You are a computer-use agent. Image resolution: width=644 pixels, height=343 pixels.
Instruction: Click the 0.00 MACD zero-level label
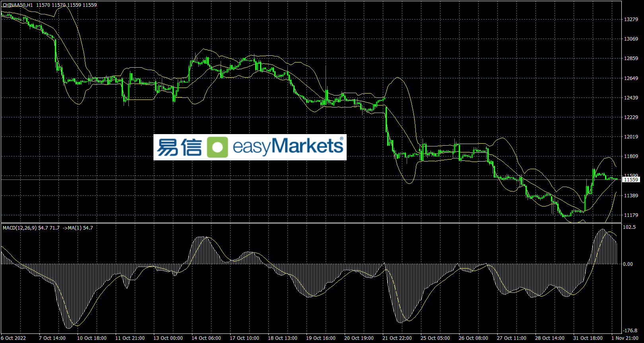[x=628, y=264]
